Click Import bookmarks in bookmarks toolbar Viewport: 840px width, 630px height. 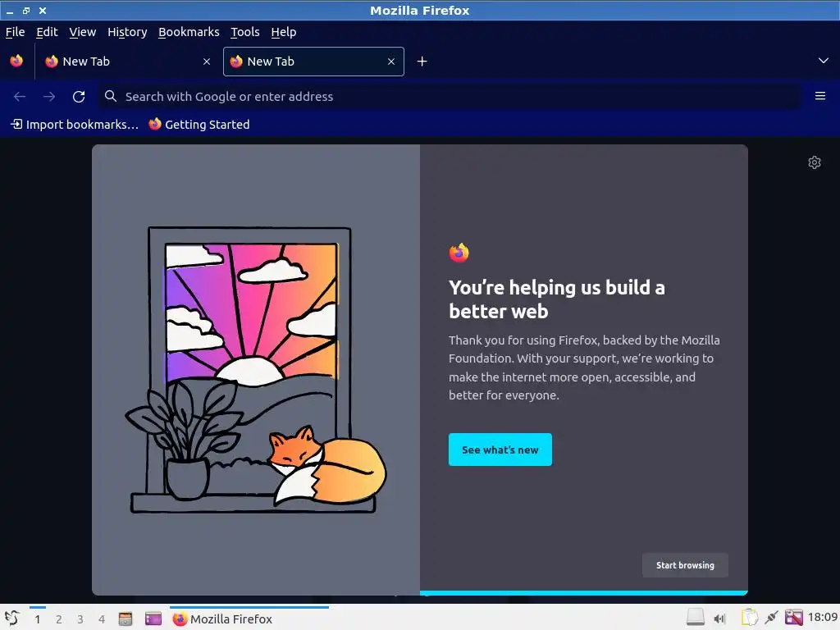pos(75,125)
